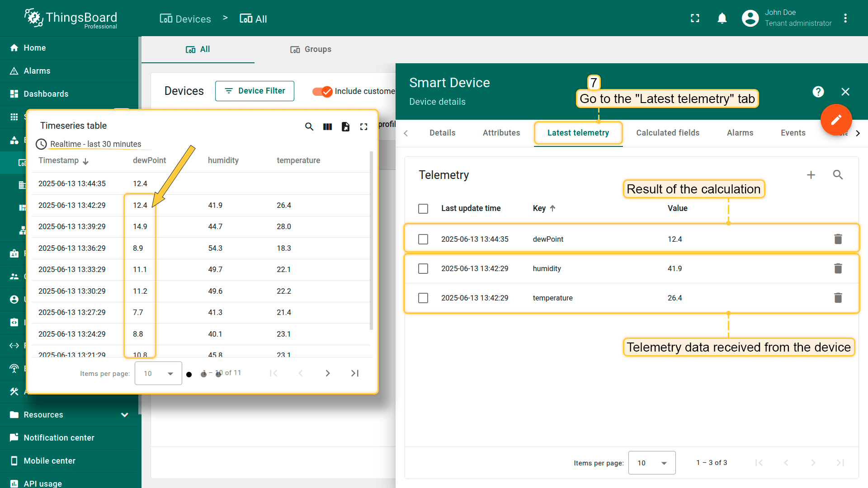Viewport: 868px width, 488px height.
Task: Open telemetry items per page dropdown
Action: pyautogui.click(x=651, y=463)
